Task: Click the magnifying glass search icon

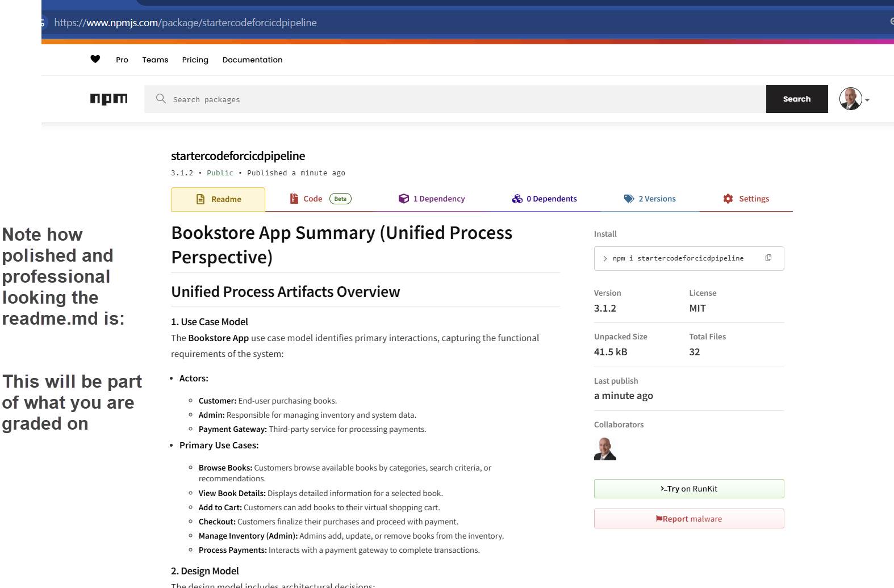Action: (x=161, y=99)
